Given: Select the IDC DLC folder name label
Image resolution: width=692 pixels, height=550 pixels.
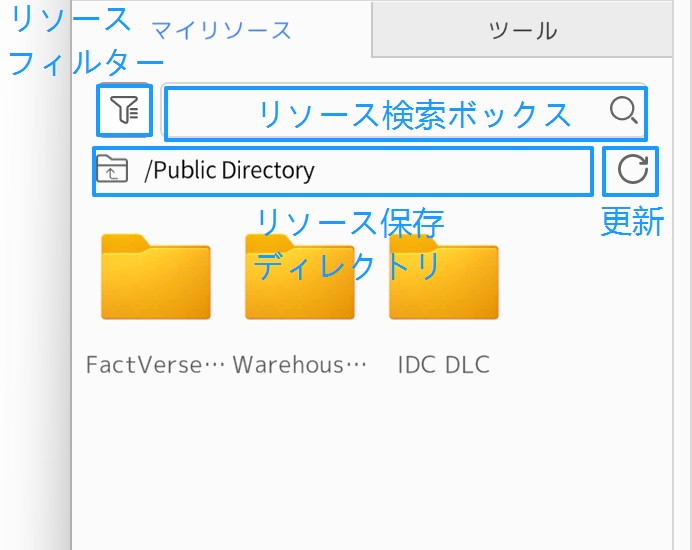Looking at the screenshot, I should tap(443, 364).
